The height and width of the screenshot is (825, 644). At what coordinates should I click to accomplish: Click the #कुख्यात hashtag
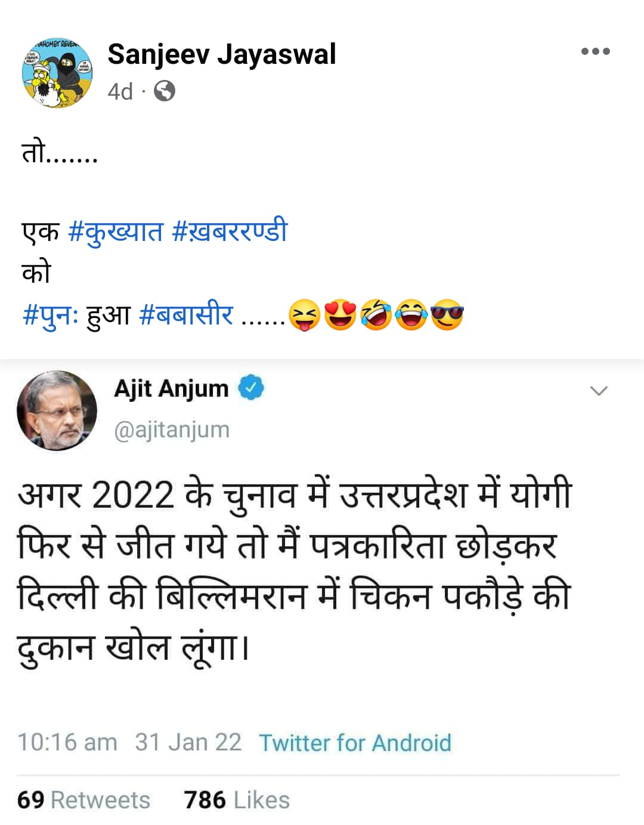click(x=116, y=231)
